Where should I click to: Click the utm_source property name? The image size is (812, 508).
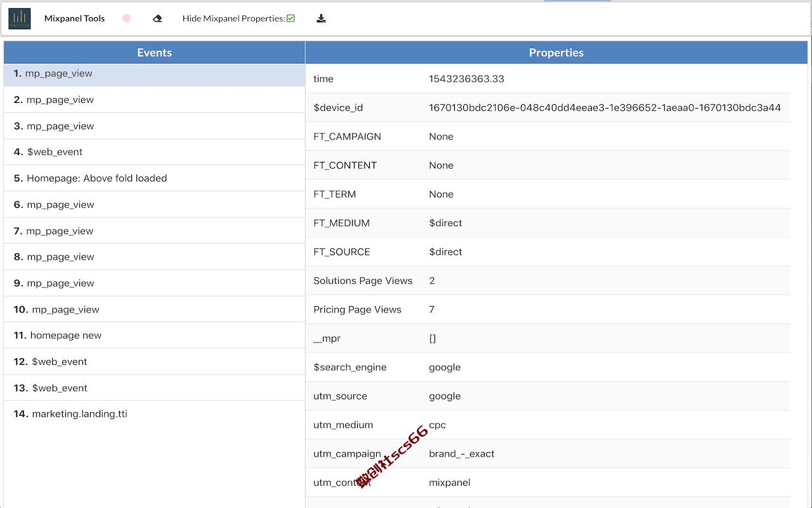coord(340,396)
